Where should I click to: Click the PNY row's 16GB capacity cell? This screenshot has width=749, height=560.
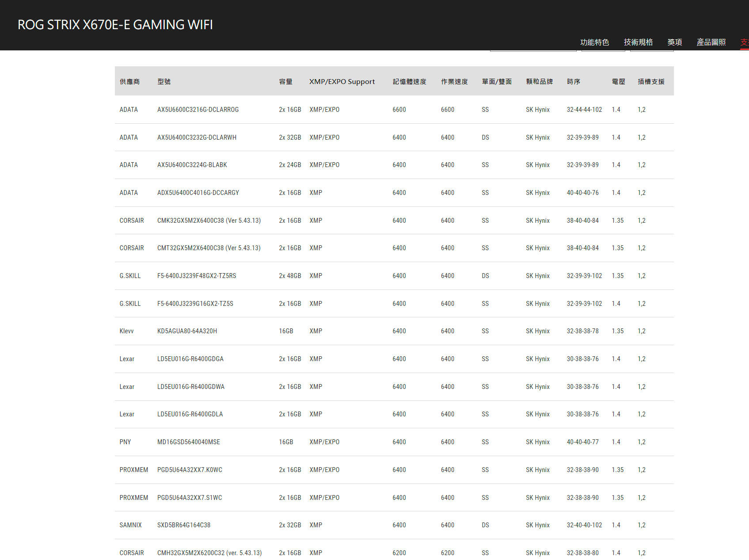point(286,442)
